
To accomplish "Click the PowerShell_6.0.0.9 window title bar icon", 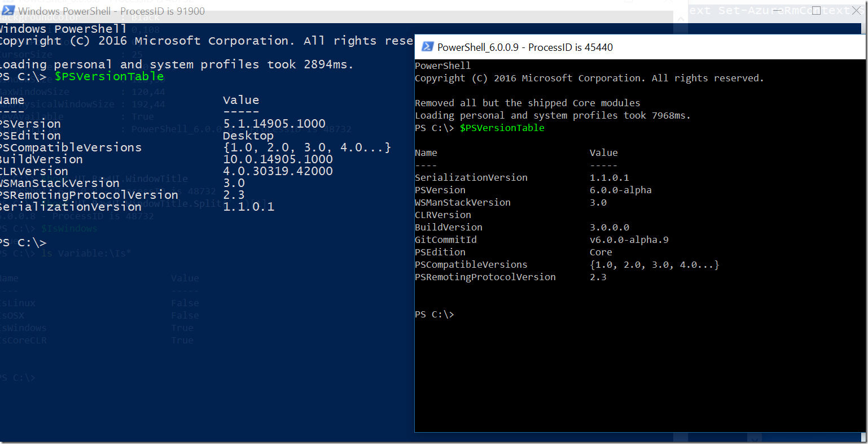I will click(428, 47).
